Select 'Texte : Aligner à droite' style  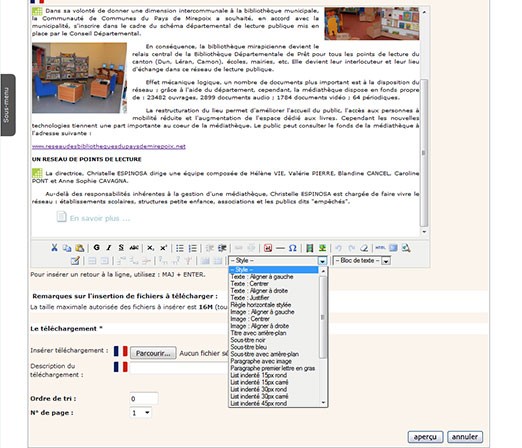click(259, 291)
